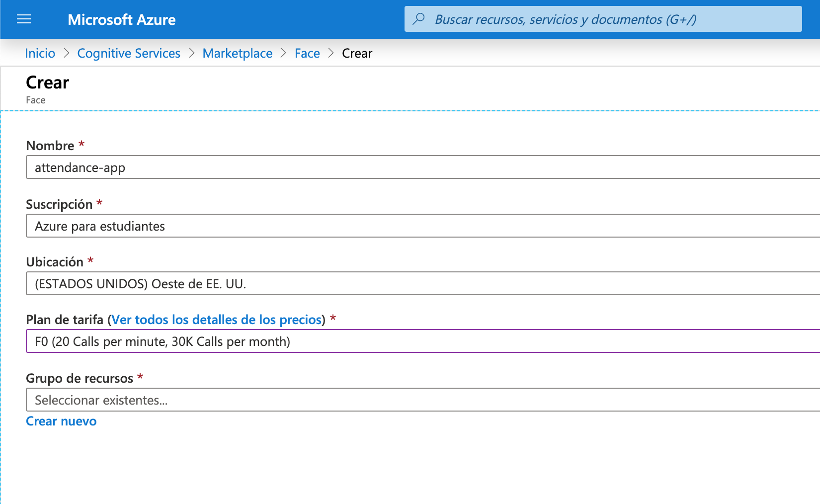Open the Suscripción dropdown
The height and width of the screenshot is (504, 820).
(x=423, y=226)
